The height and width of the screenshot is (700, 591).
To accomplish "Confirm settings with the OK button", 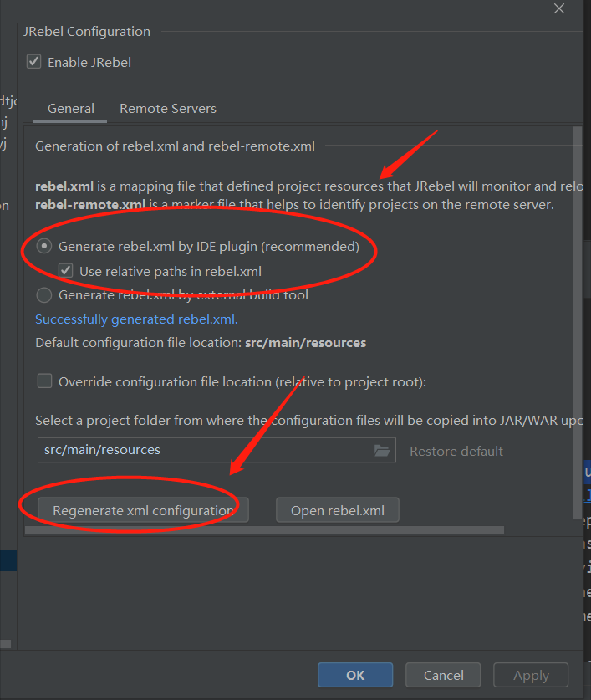I will click(x=354, y=674).
